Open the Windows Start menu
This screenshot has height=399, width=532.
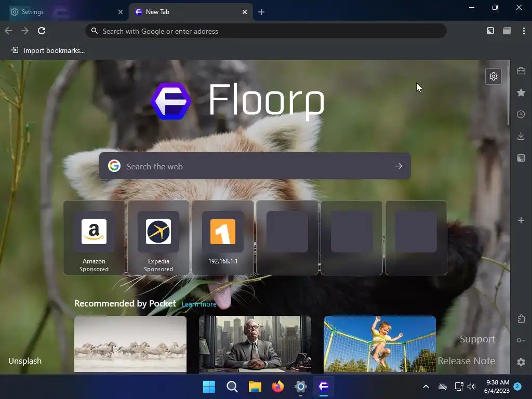point(209,387)
